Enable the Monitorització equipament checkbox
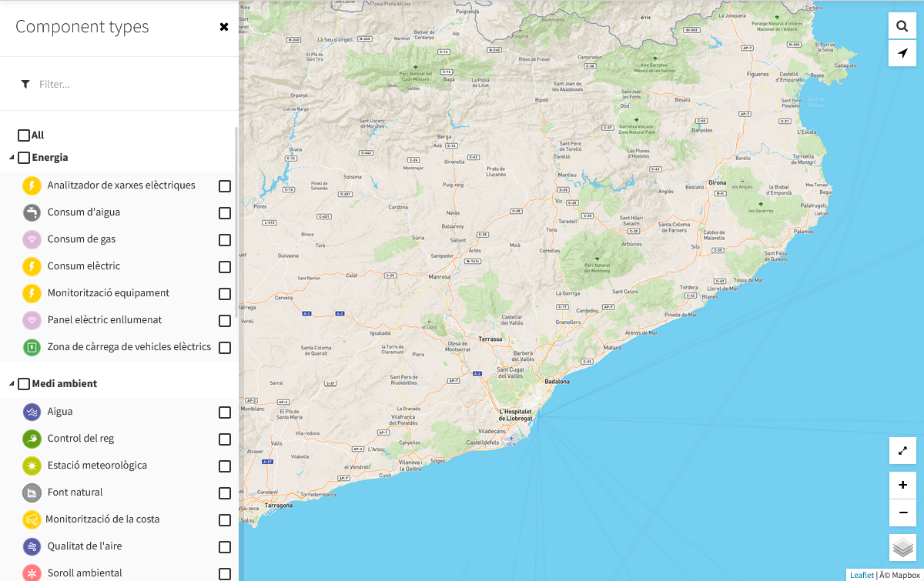This screenshot has height=581, width=924. (x=225, y=294)
